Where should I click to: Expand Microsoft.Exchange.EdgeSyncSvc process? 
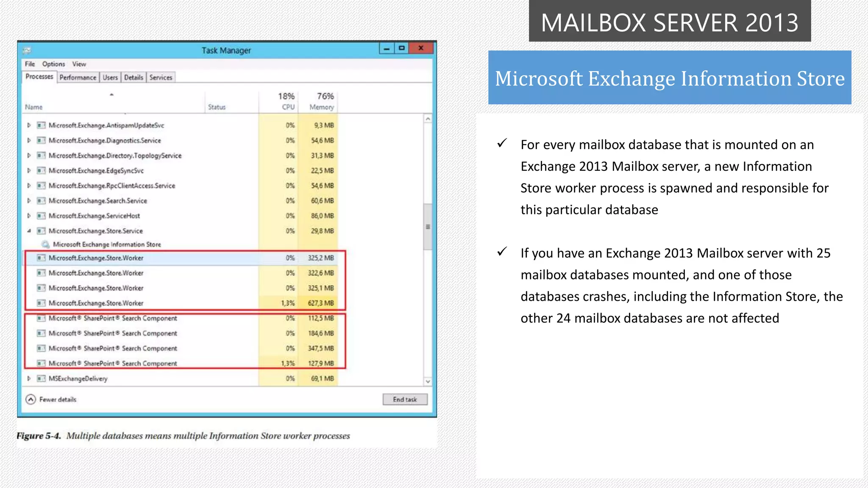tap(29, 171)
